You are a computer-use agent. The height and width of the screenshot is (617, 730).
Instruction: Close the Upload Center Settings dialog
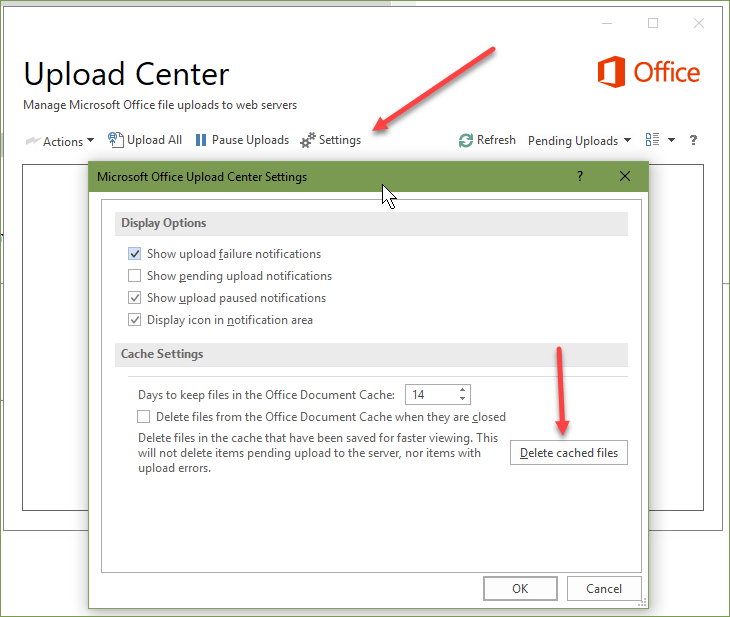[x=625, y=176]
